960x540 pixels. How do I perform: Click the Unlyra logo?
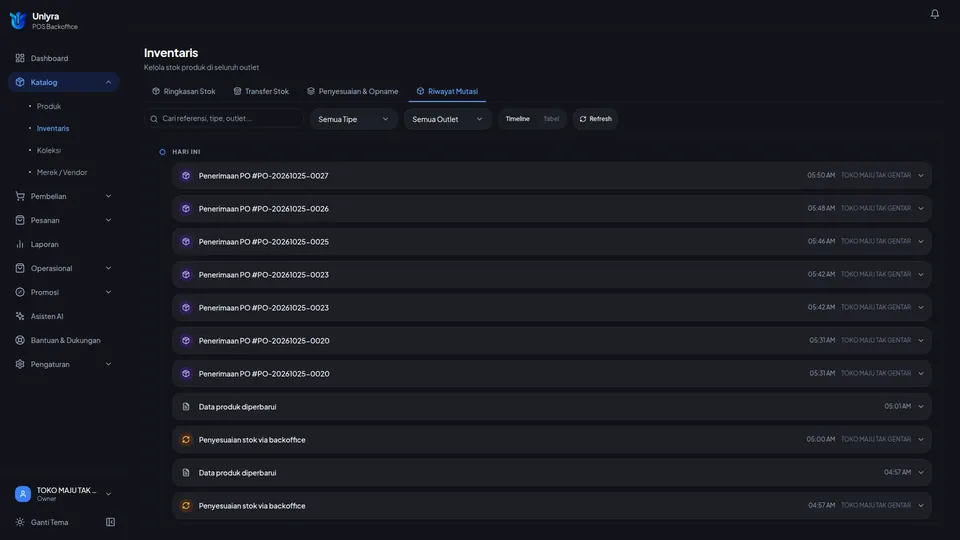coord(18,21)
